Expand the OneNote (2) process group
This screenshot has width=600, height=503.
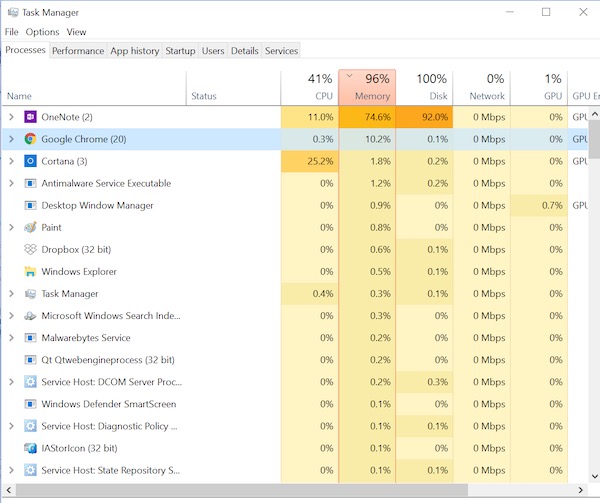tap(11, 117)
